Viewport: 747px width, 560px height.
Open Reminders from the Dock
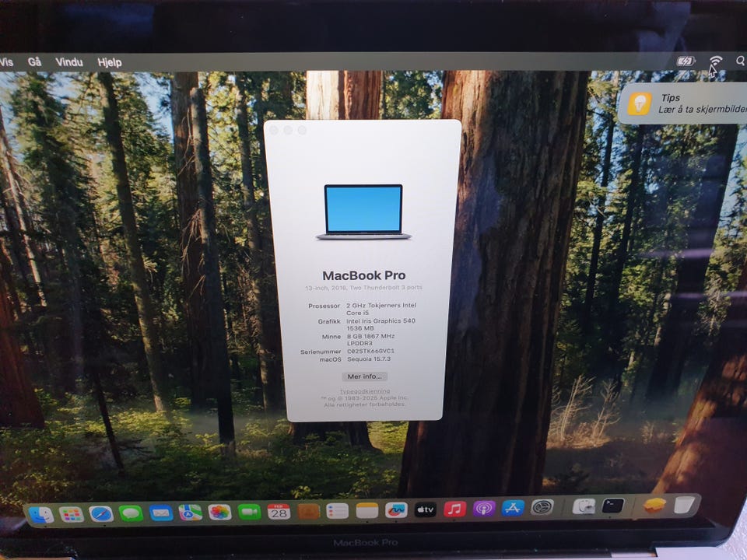pyautogui.click(x=337, y=512)
